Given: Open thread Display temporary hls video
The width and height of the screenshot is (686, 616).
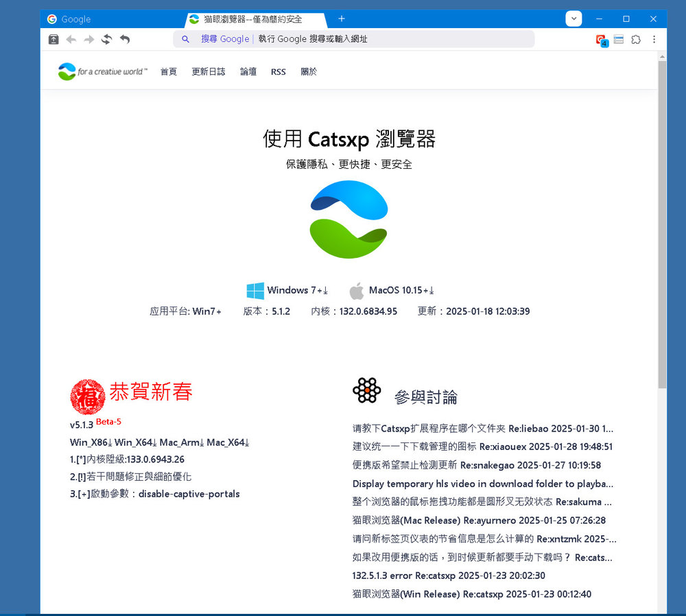Looking at the screenshot, I should point(483,484).
